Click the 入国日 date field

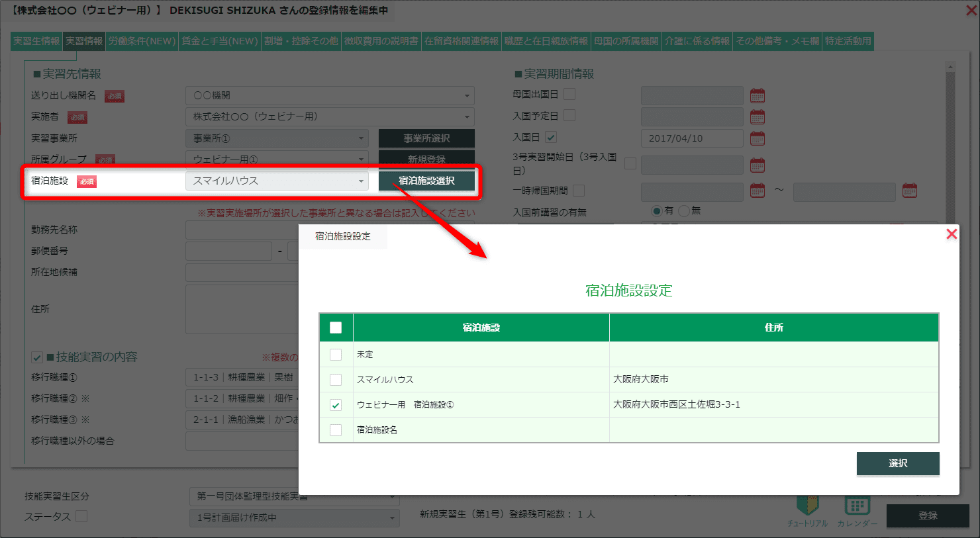(691, 138)
